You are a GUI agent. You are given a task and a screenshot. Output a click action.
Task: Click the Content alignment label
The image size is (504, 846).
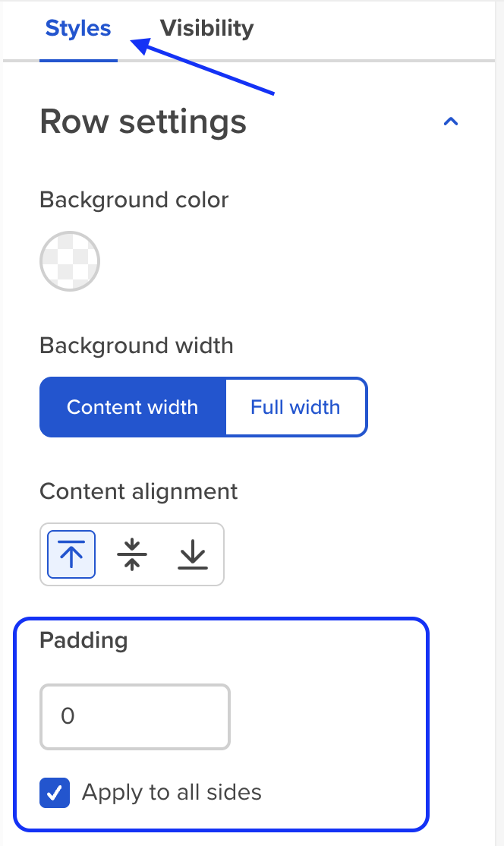(x=139, y=491)
